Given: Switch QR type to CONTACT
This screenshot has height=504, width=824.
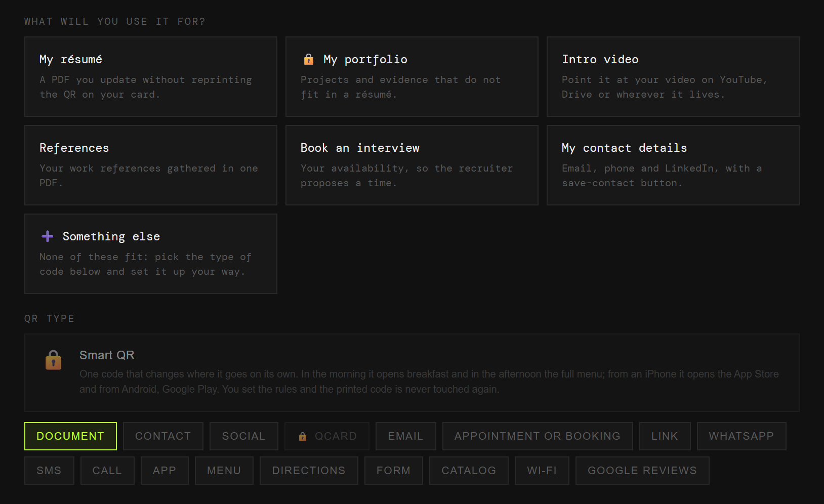Looking at the screenshot, I should (x=163, y=436).
